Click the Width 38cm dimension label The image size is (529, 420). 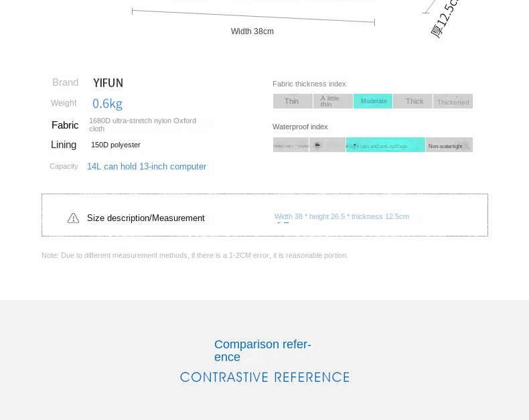point(252,31)
